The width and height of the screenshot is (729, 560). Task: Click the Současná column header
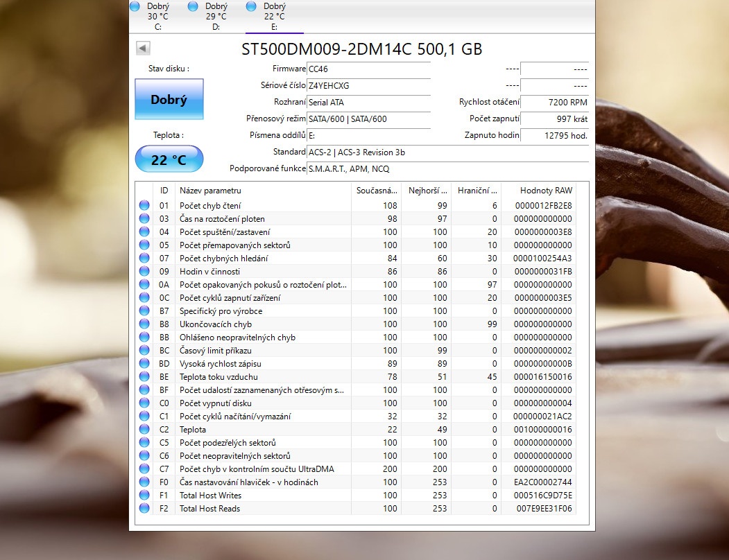376,190
